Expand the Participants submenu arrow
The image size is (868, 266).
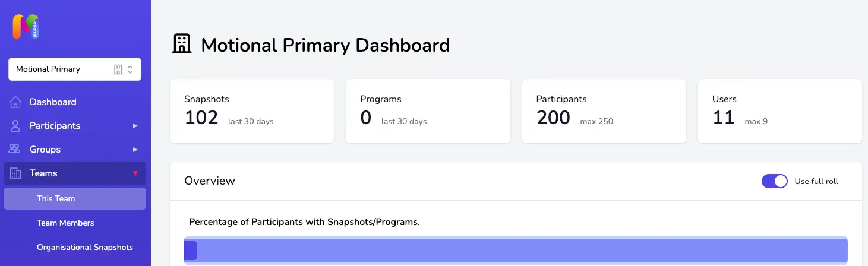[x=135, y=126]
